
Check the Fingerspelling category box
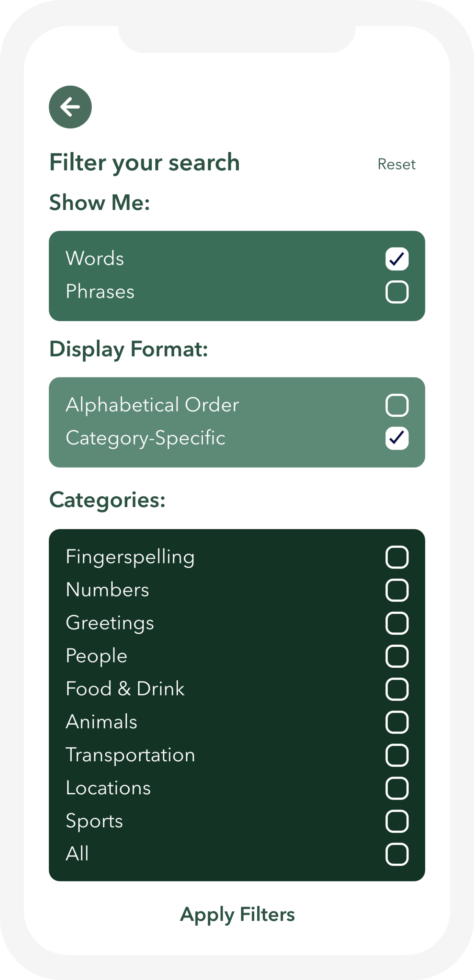pos(397,557)
